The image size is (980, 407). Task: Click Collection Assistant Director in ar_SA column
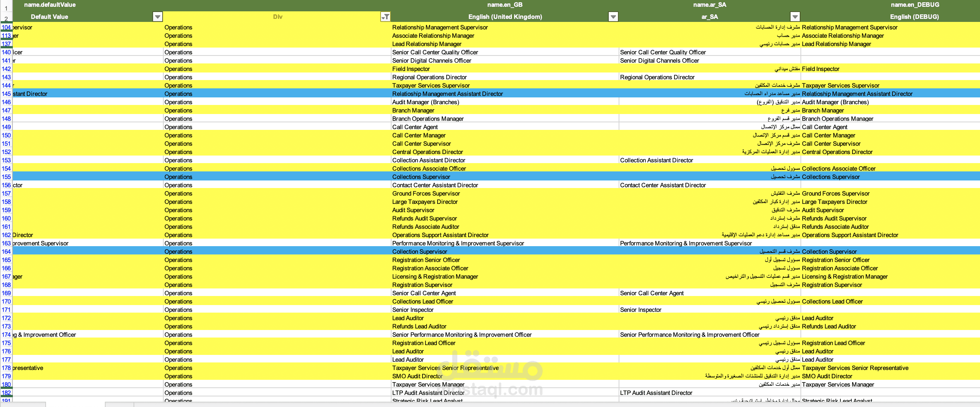(x=656, y=160)
